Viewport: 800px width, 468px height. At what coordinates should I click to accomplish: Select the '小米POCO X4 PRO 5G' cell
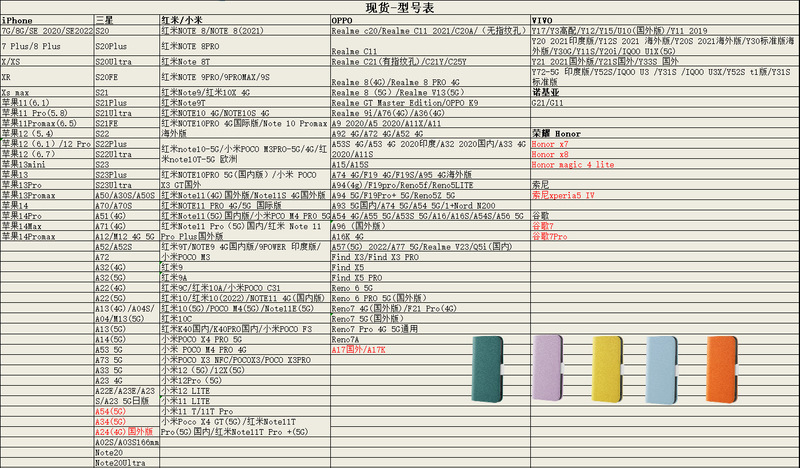pos(244,339)
